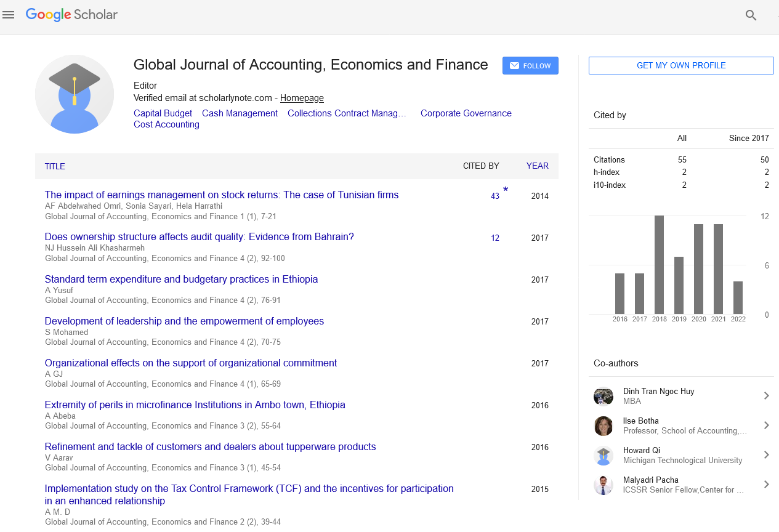Select the Cost Accounting topic
The width and height of the screenshot is (779, 532).
pos(166,124)
